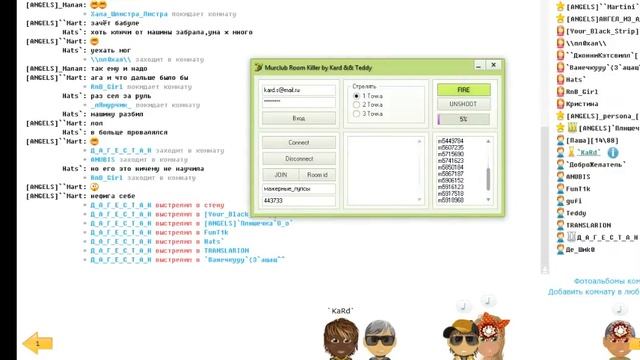Click user icon beside gufi

click(x=560, y=201)
